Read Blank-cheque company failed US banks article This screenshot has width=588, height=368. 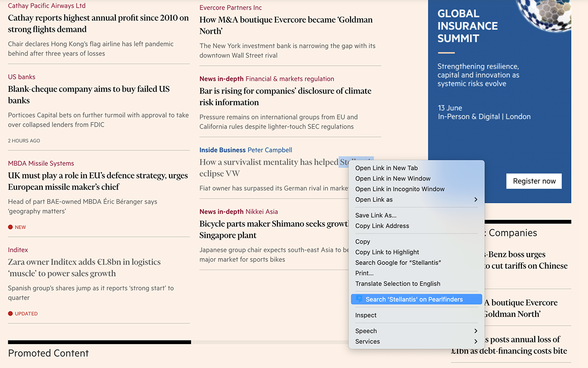(89, 95)
